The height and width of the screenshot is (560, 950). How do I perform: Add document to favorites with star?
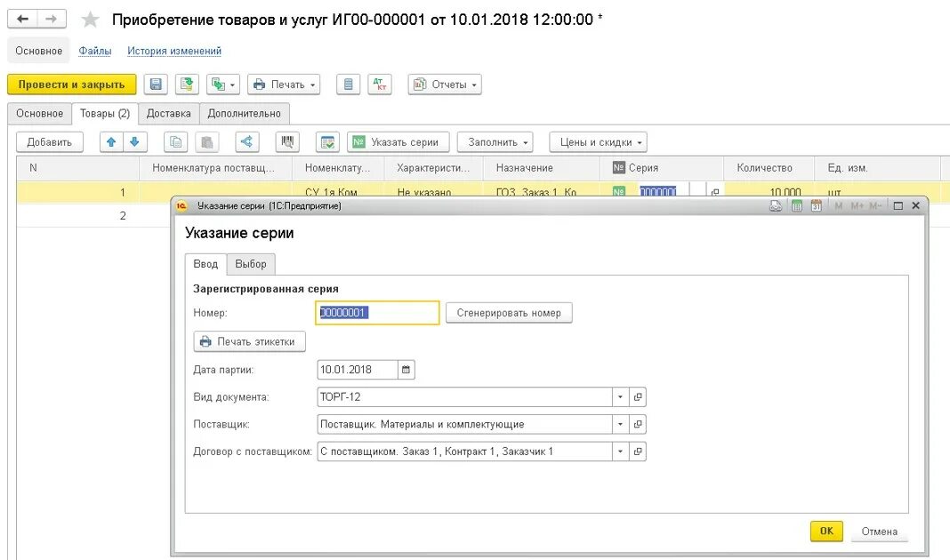click(x=90, y=20)
